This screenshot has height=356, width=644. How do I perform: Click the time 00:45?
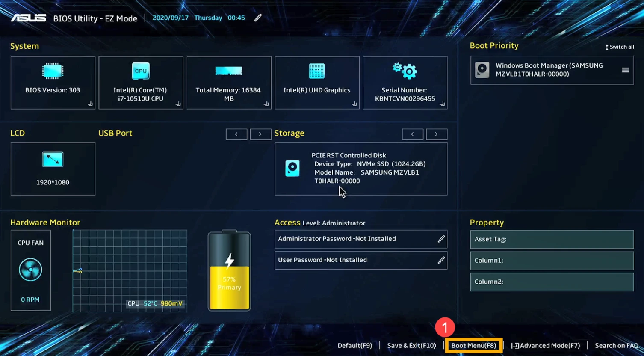click(x=236, y=18)
